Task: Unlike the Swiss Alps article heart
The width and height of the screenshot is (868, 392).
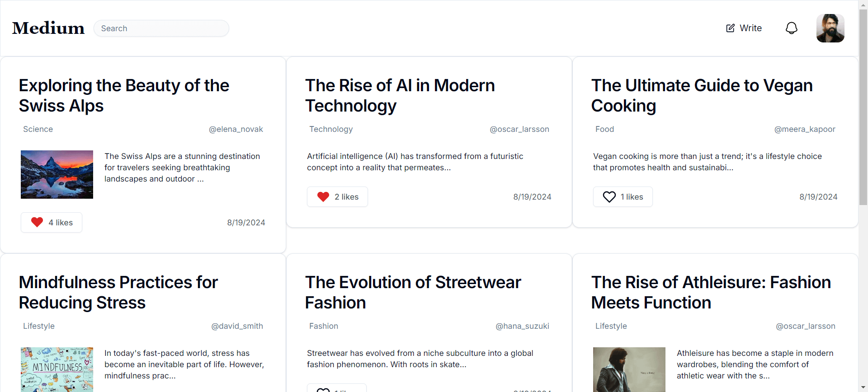Action: pyautogui.click(x=37, y=222)
